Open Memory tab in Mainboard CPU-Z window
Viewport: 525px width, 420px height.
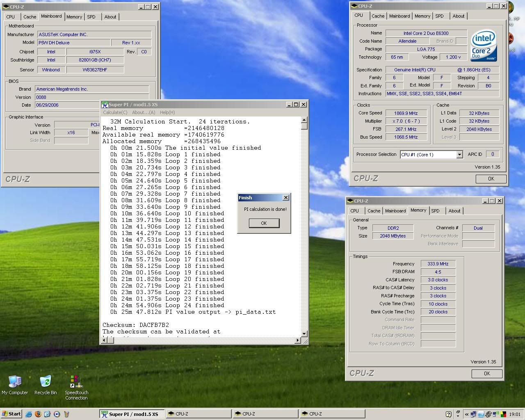pyautogui.click(x=74, y=17)
